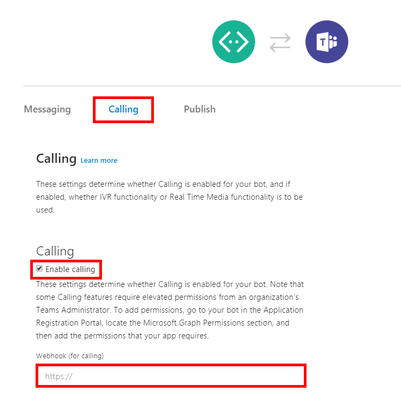
Task: Click the bidirectional arrows connection icon
Action: (x=280, y=43)
